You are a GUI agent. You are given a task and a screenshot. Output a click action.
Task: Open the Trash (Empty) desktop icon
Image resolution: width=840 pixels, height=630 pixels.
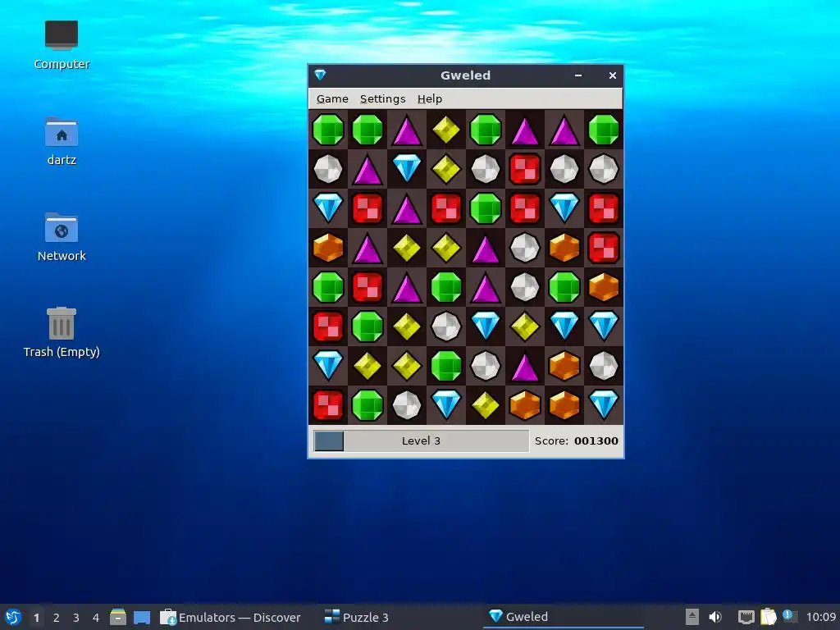62,332
